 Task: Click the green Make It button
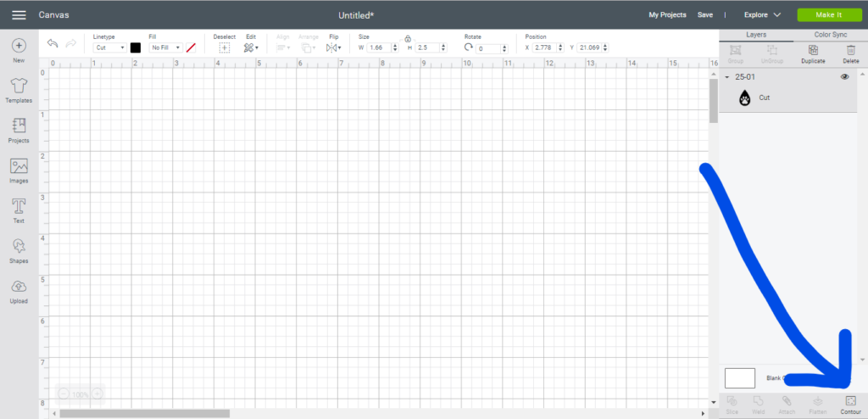[x=829, y=15]
